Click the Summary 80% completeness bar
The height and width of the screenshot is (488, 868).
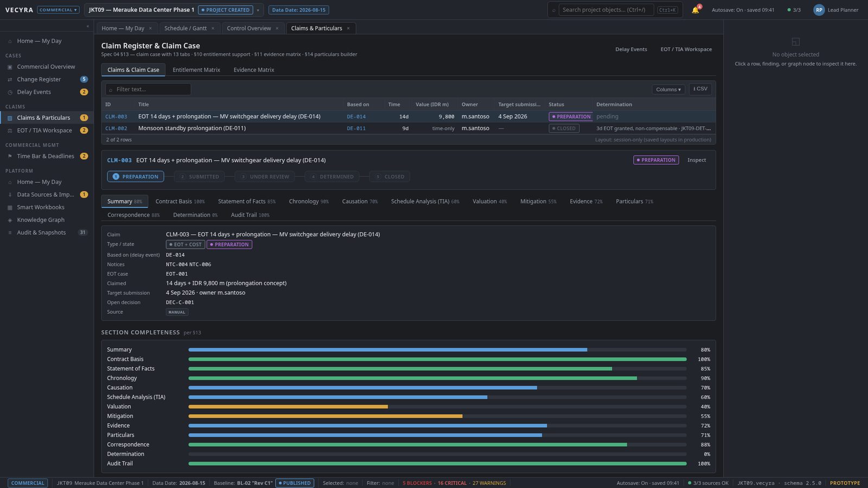tap(437, 350)
